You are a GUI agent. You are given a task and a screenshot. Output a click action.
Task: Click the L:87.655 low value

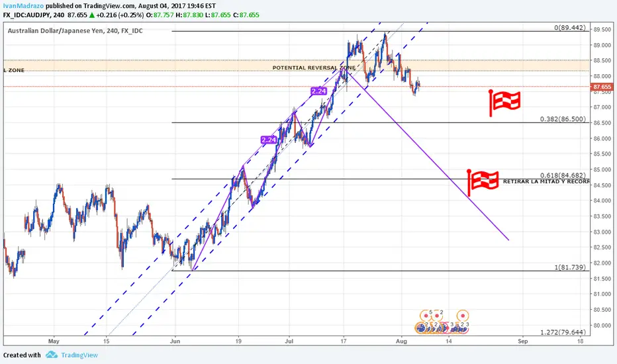click(x=218, y=15)
